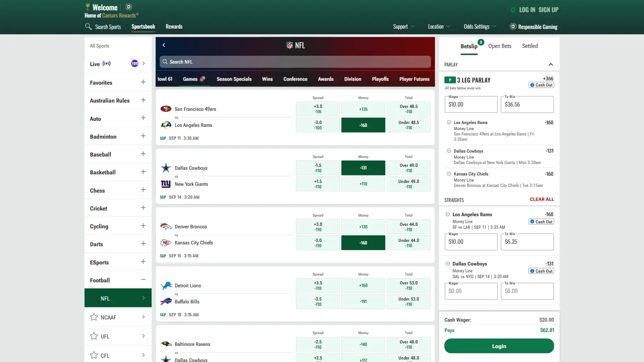
Task: Open the Season Specials tab
Action: coord(234,79)
